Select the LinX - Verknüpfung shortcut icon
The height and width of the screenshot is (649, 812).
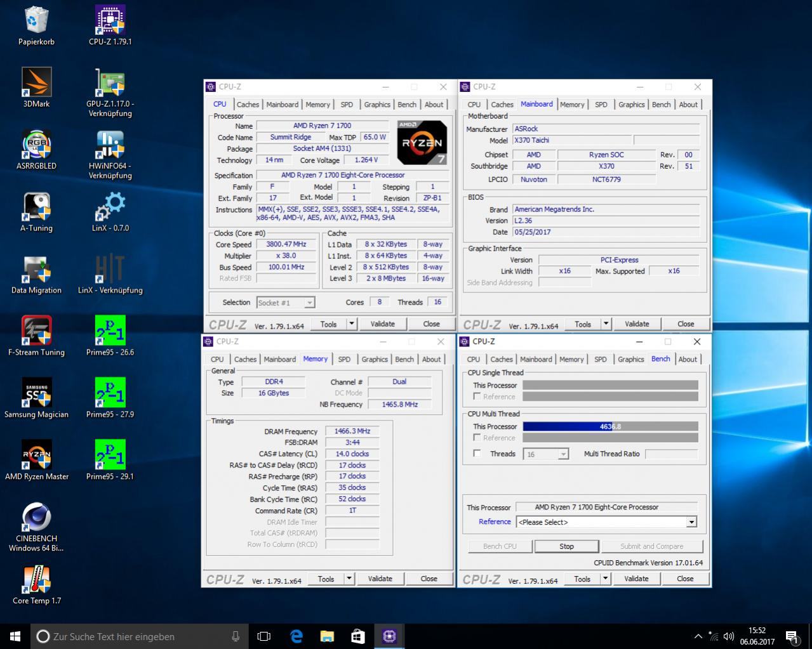click(x=110, y=274)
